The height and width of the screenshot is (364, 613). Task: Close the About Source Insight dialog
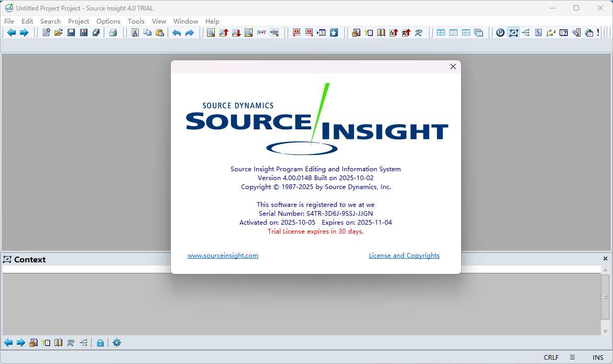point(453,67)
